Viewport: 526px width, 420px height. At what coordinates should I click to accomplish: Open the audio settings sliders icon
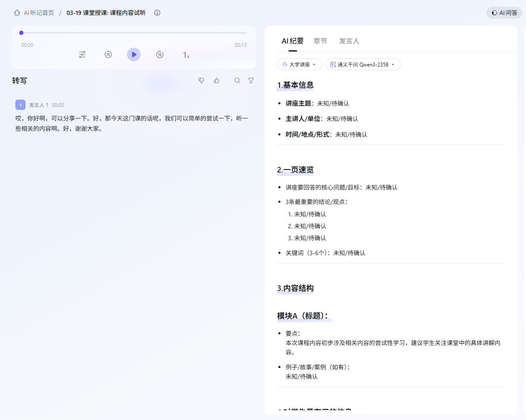click(82, 55)
